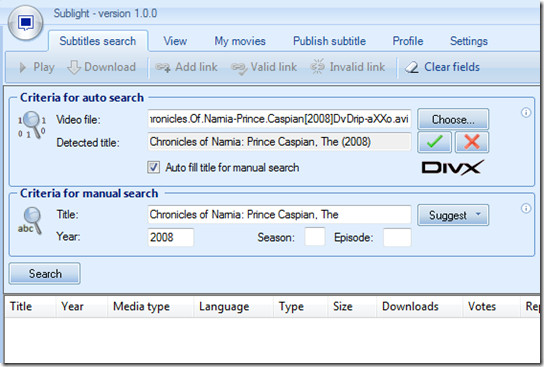Click the Choose... video file button
544x367 pixels.
tap(453, 119)
